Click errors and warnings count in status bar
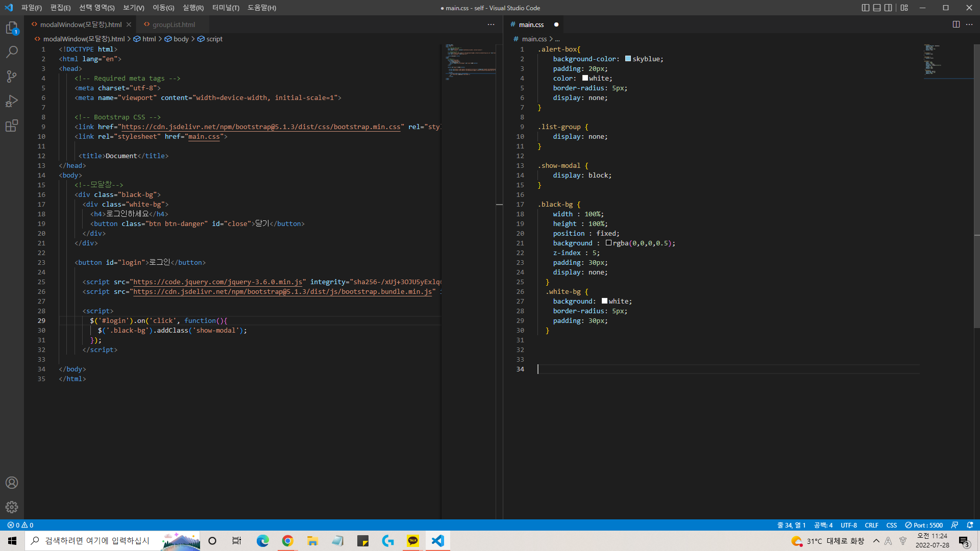Viewport: 980px width, 551px height. point(20,525)
